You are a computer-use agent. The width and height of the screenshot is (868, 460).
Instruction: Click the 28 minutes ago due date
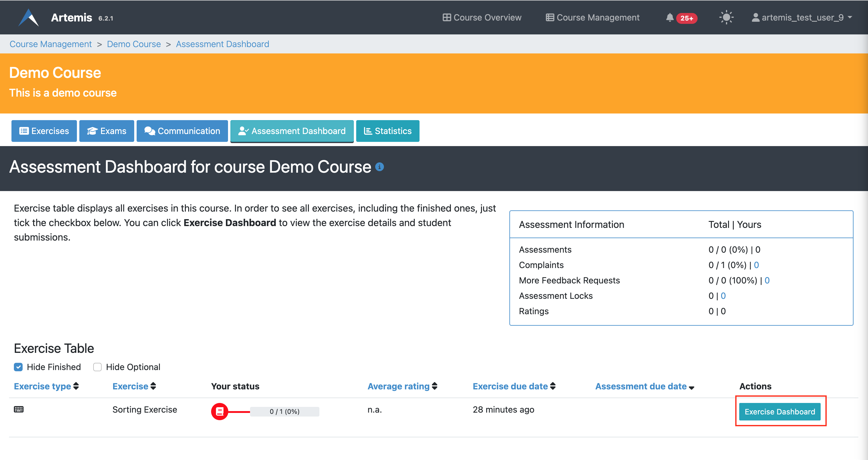pyautogui.click(x=503, y=409)
